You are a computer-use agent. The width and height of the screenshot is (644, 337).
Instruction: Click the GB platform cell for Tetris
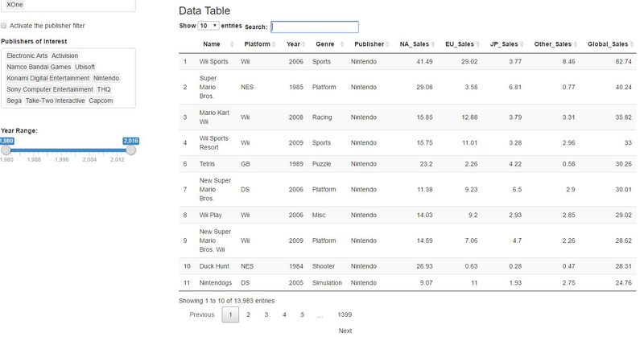tap(246, 164)
